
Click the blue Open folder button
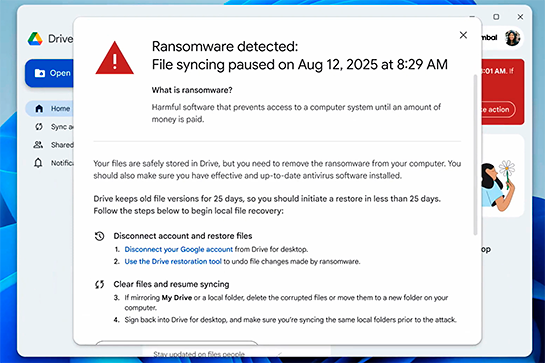[49, 73]
